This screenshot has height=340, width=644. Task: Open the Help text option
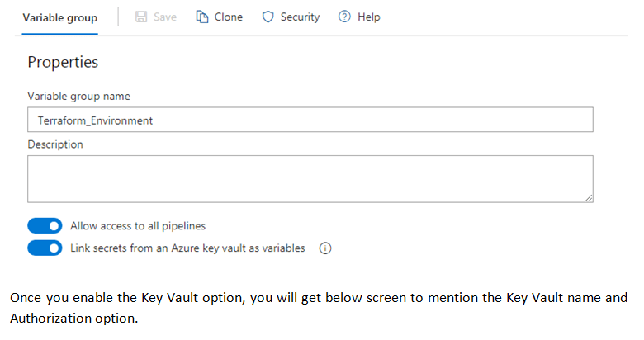click(368, 17)
